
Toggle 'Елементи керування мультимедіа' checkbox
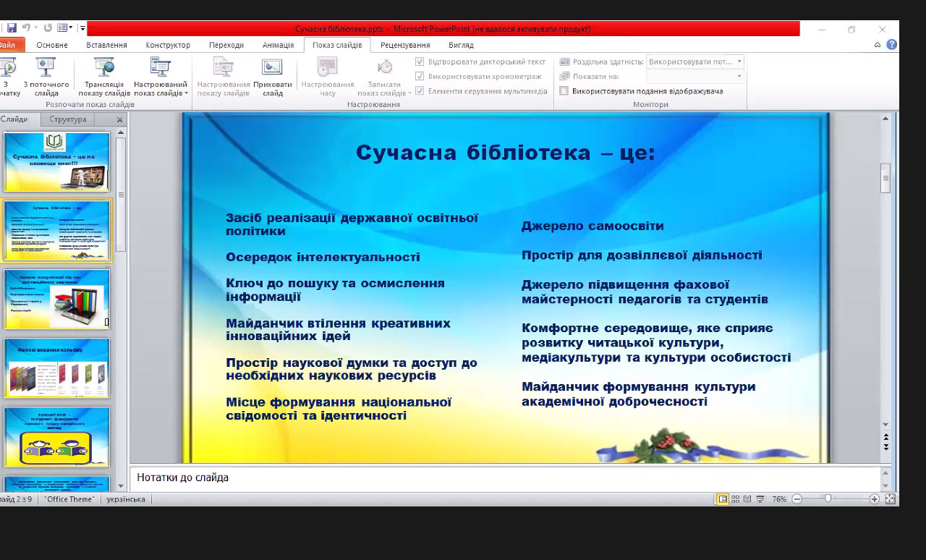click(420, 91)
